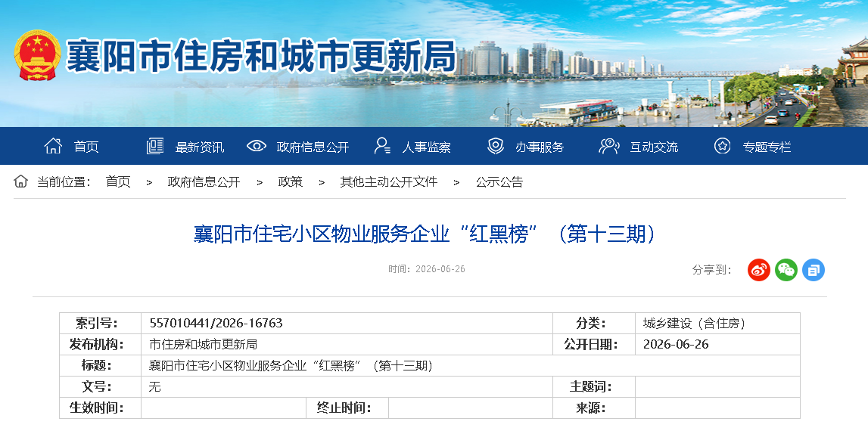The image size is (868, 434).
Task: Click breadcrumb link 其他主动公开文件
Action: 389,182
